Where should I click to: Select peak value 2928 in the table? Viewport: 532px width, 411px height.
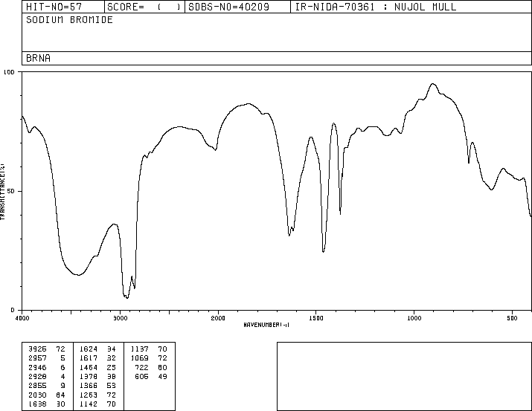tap(38, 376)
